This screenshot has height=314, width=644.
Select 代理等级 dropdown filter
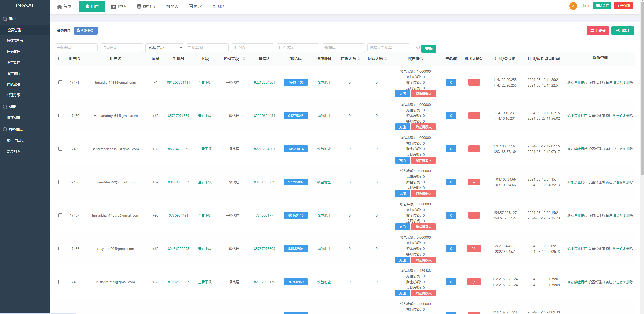point(164,48)
